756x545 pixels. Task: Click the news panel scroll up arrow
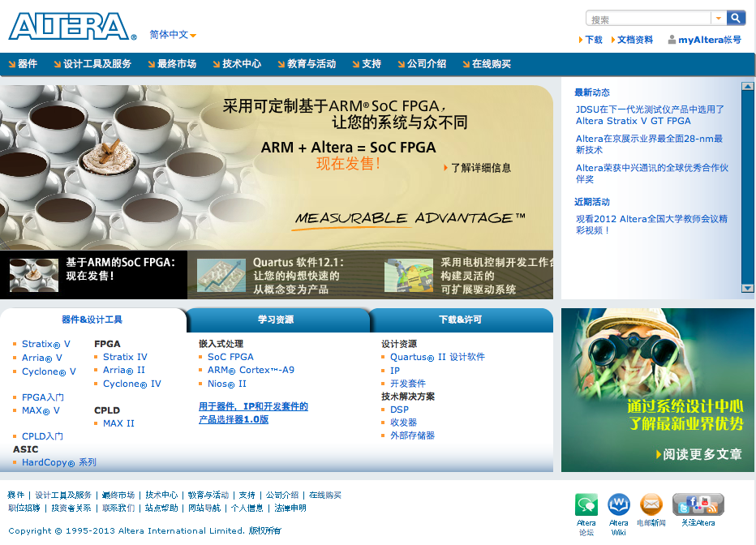(x=747, y=87)
